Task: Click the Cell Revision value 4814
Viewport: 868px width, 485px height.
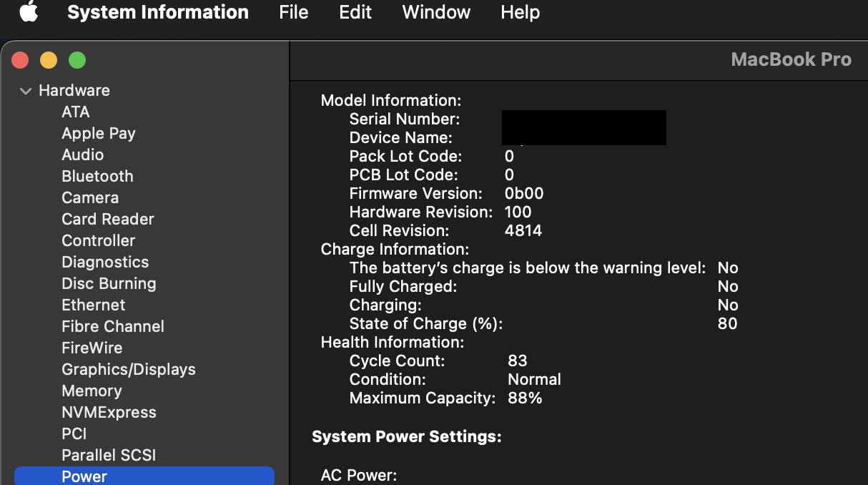Action: 523,231
